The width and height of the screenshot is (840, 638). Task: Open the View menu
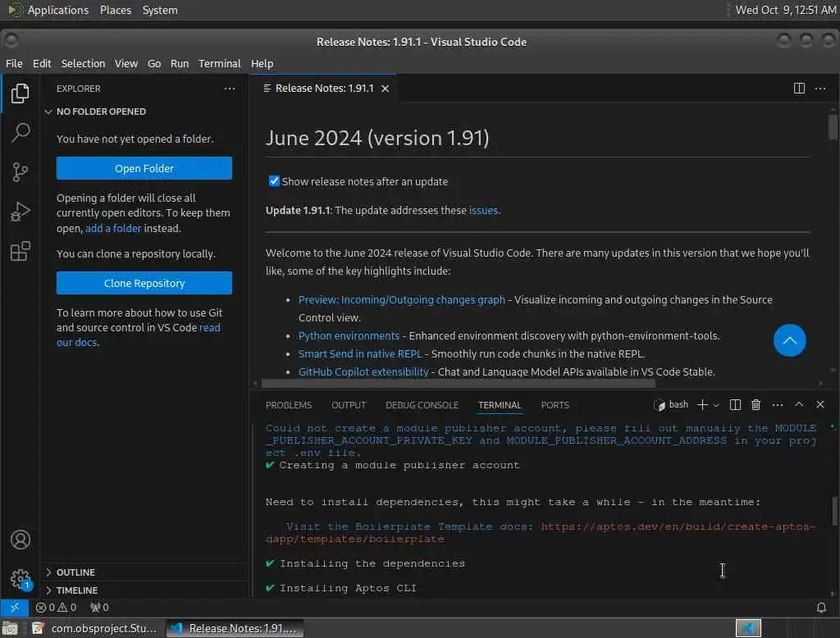(126, 63)
